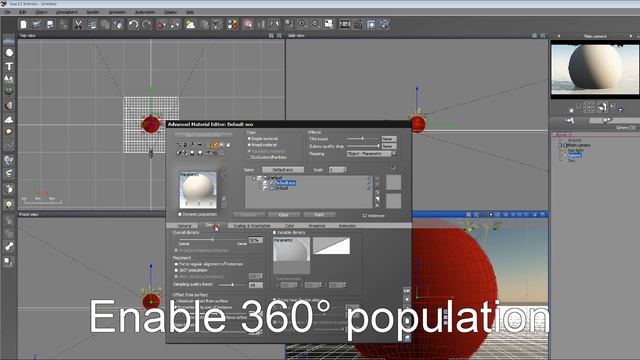The height and width of the screenshot is (360, 640).
Task: Click the scissors Cut icon
Action: pos(78,24)
